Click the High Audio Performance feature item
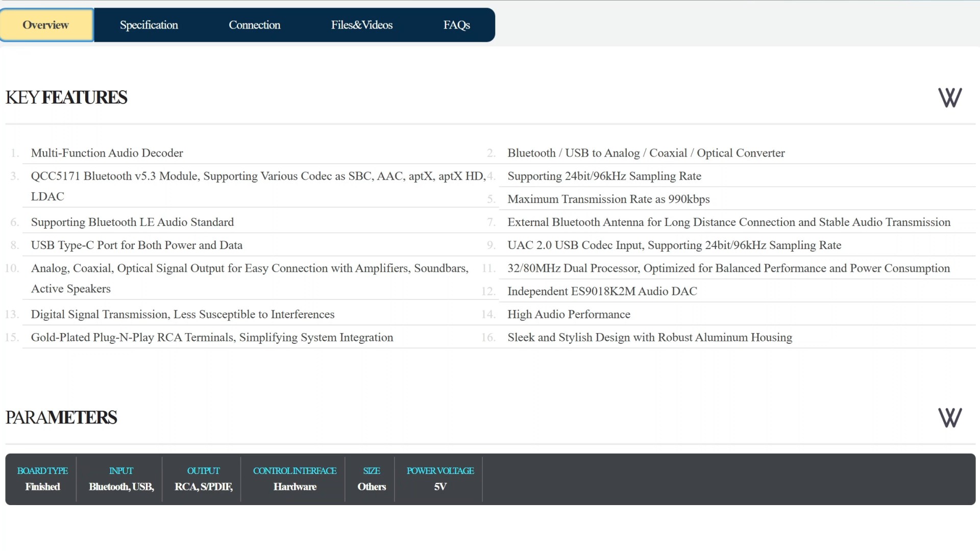 pos(569,314)
